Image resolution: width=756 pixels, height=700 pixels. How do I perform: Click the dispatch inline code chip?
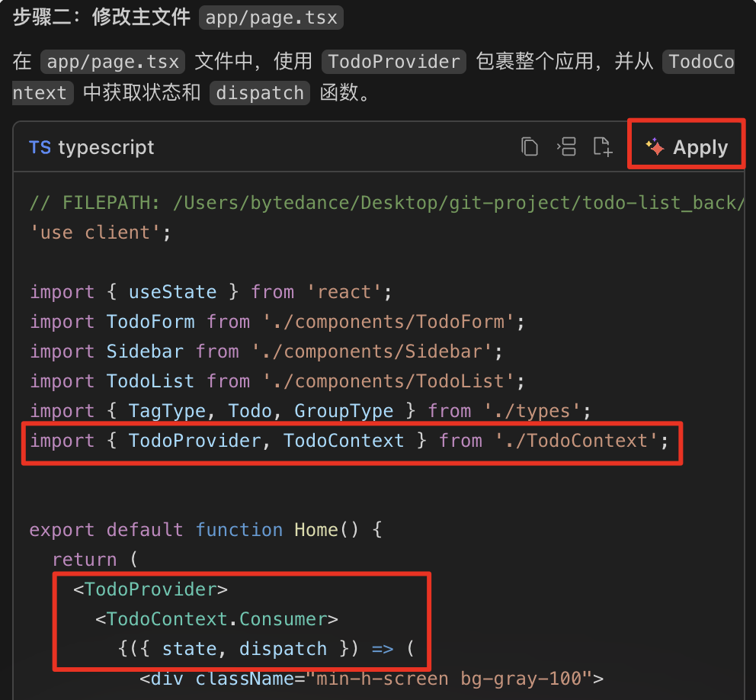coord(259,92)
